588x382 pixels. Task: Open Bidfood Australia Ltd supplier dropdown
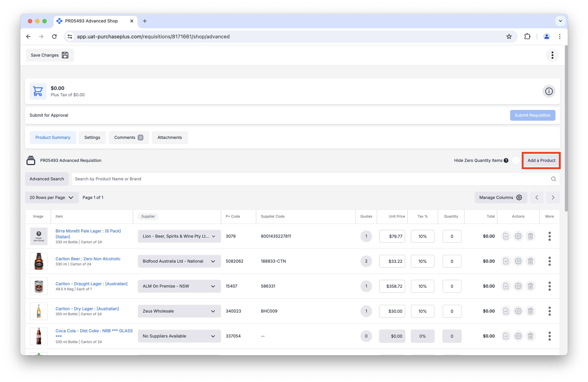tap(179, 261)
